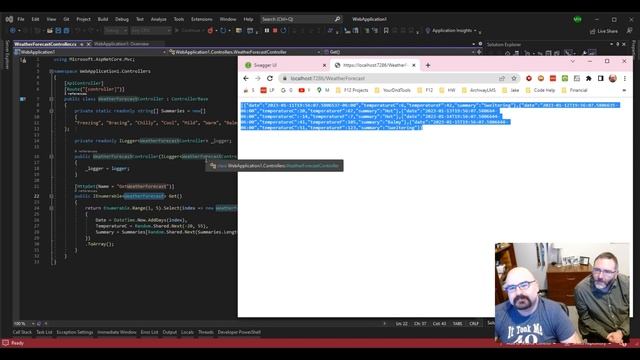This screenshot has width=640, height=360.
Task: Expand bookmarks overflow chevron
Action: coord(624,90)
